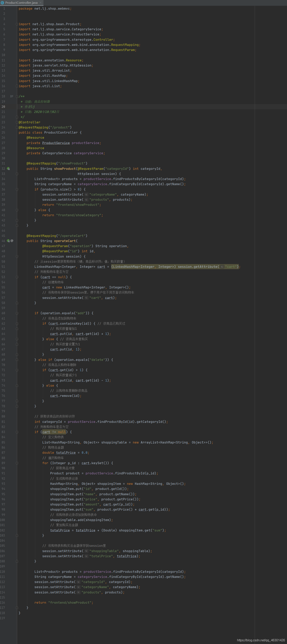
Task: Fold the products.size() if block
Action: [17, 189]
